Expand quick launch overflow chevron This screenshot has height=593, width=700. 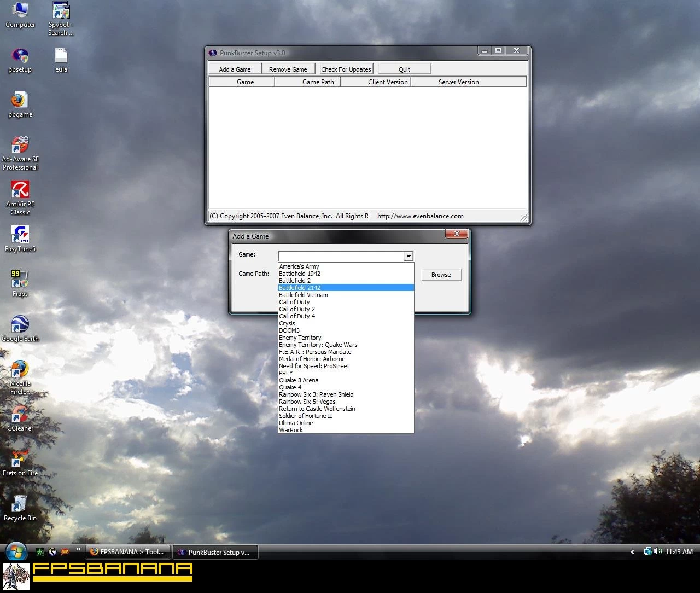coord(78,549)
